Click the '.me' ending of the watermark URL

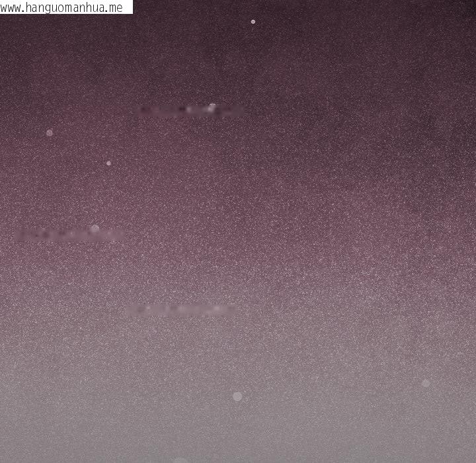tap(114, 7)
